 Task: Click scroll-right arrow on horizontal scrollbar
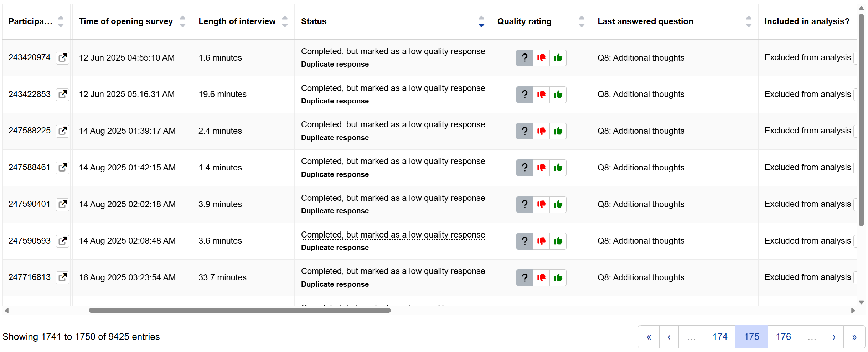tap(853, 311)
